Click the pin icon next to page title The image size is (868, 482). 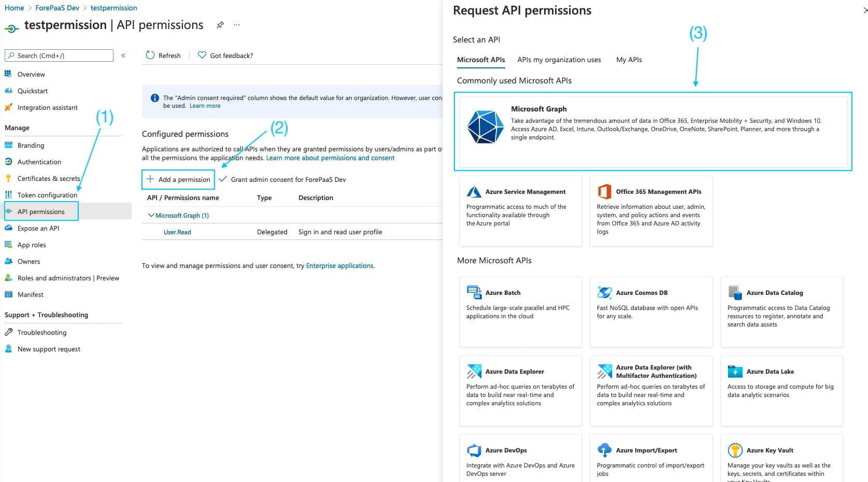220,25
